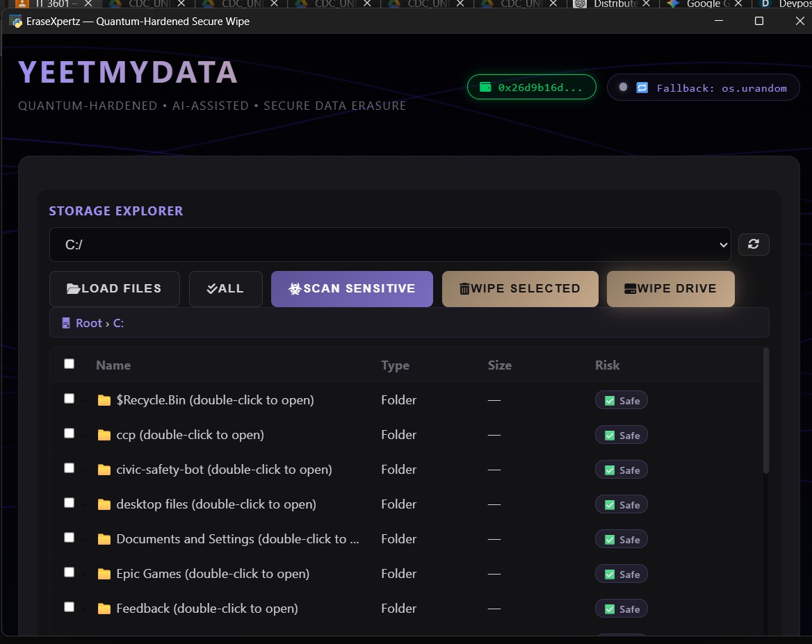Click the sync icon beside Fallback: os.urandom
The height and width of the screenshot is (644, 812).
pos(642,88)
